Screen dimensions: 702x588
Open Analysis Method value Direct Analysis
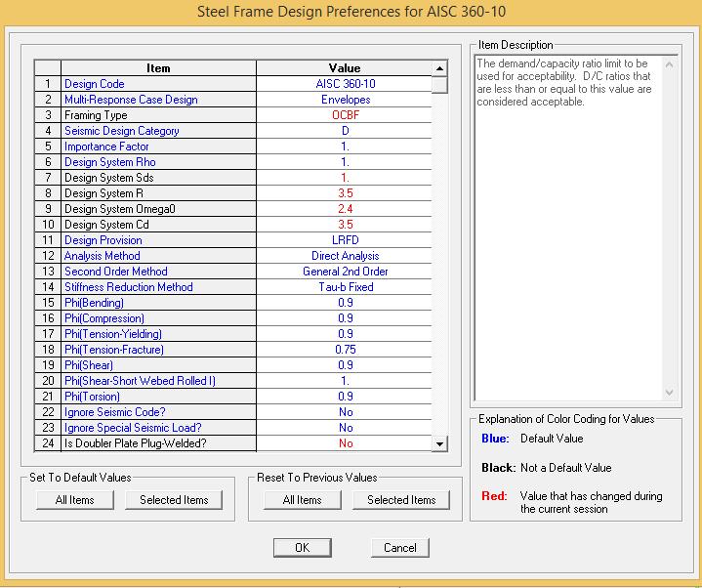click(x=346, y=256)
